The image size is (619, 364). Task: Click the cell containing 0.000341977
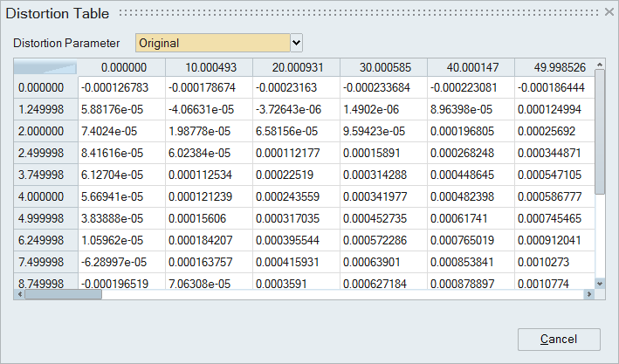point(383,196)
